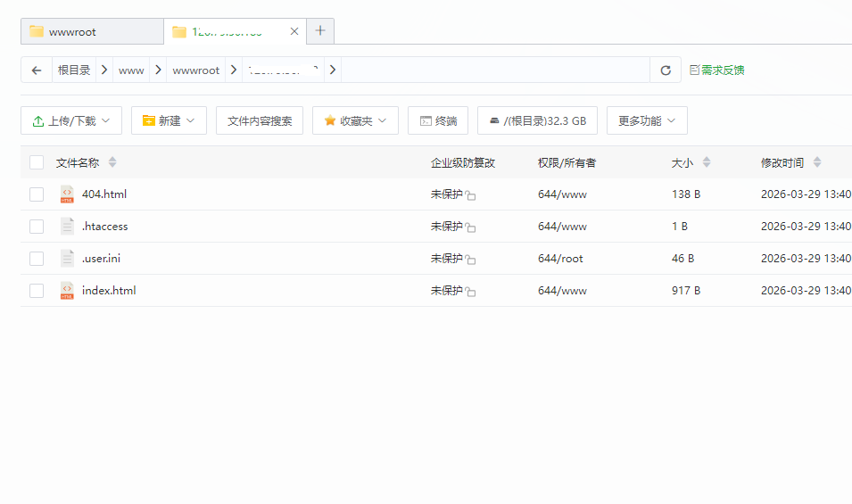Viewport: 852px width, 504px height.
Task: Click 644/www permission of .htaccess
Action: pyautogui.click(x=562, y=227)
